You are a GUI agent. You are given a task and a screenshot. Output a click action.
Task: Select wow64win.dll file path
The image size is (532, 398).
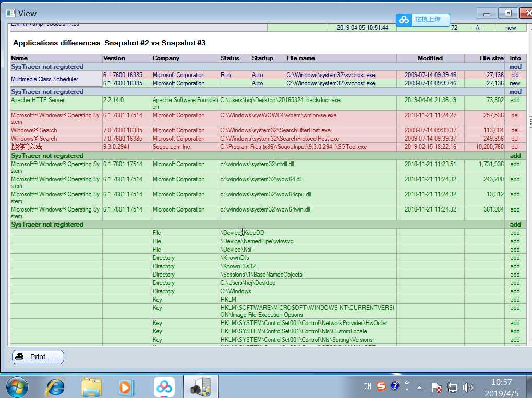coord(265,209)
